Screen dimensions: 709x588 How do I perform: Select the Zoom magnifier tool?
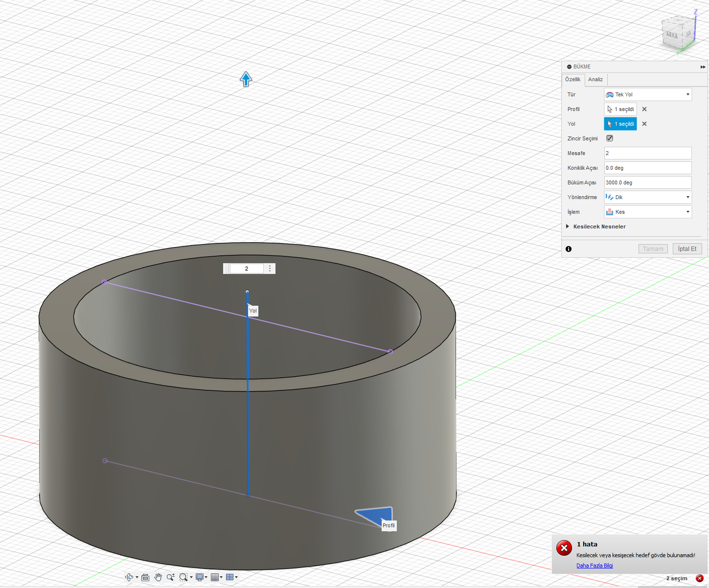point(170,577)
